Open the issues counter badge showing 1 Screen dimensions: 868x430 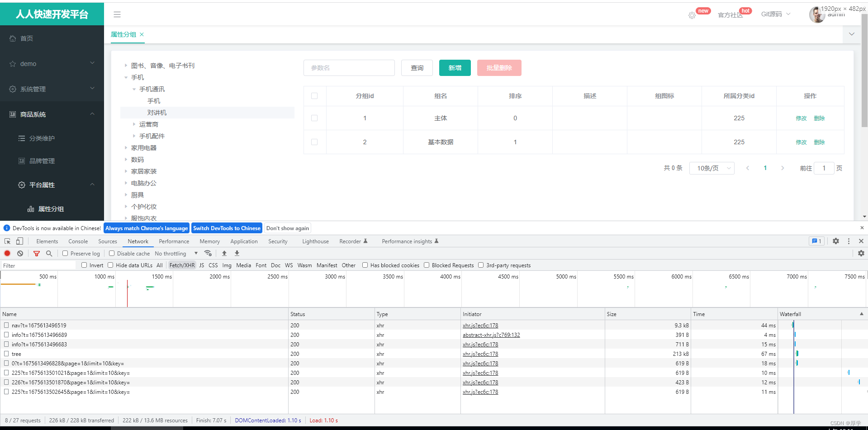817,241
